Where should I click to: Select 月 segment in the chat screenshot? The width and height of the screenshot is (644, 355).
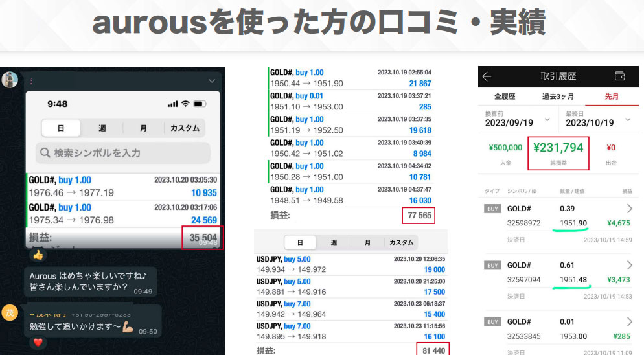pyautogui.click(x=143, y=128)
